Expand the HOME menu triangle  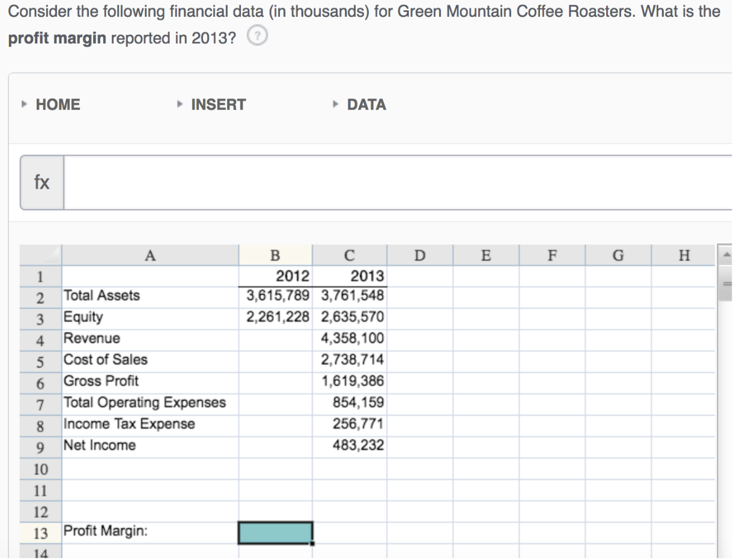pos(24,105)
